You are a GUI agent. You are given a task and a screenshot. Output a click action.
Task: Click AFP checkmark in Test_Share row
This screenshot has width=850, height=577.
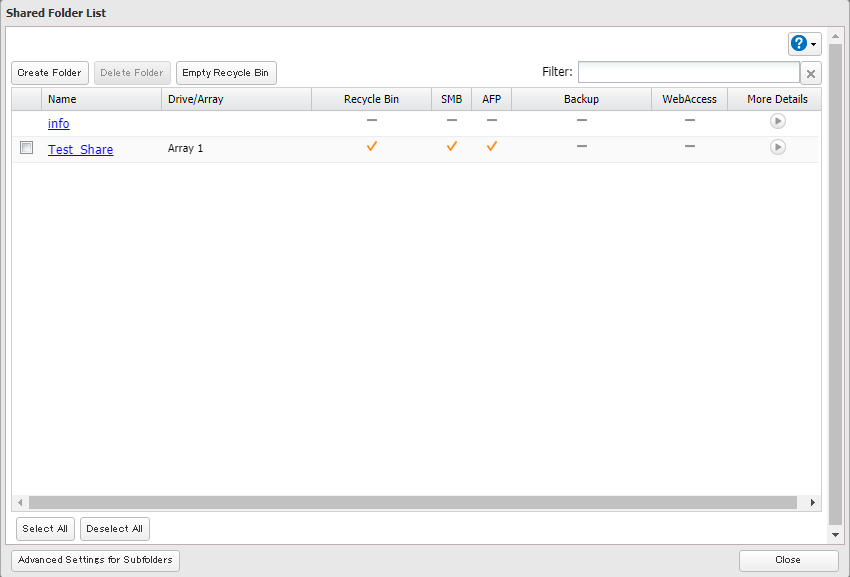[x=491, y=147]
